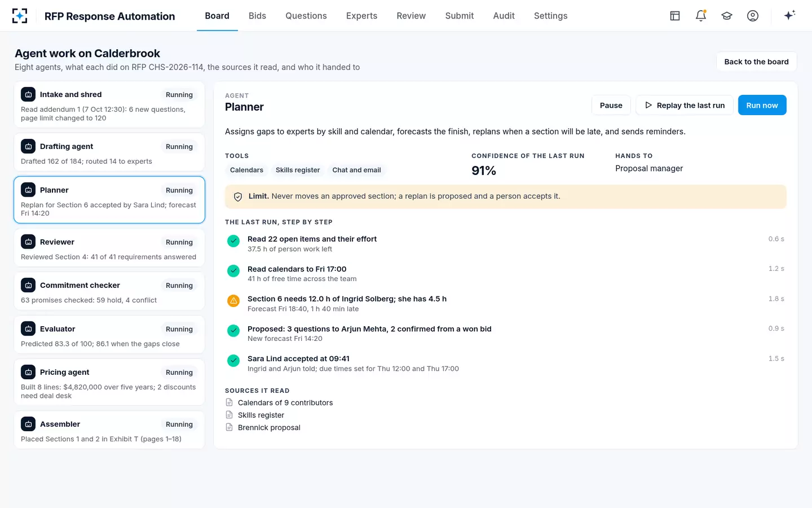Open the notifications bell
The image size is (812, 508).
click(x=701, y=16)
